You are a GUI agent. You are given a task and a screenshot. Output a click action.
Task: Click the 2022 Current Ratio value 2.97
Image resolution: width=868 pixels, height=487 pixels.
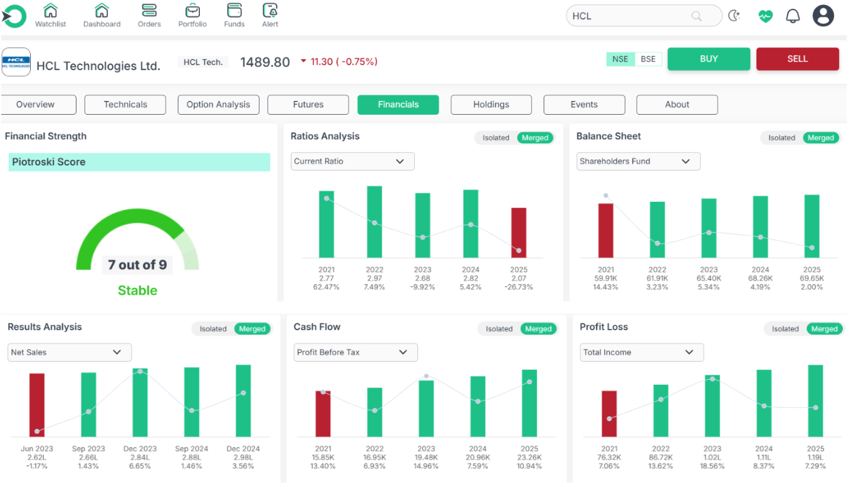(x=375, y=278)
